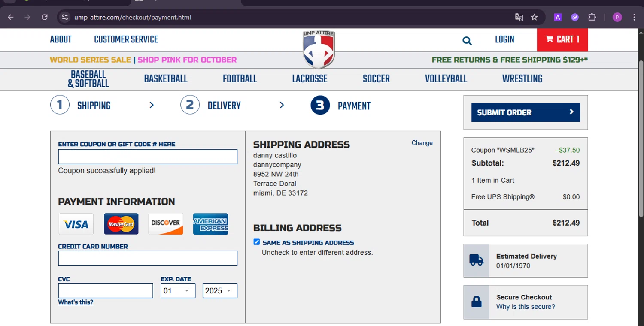The width and height of the screenshot is (644, 326).
Task: Open the Customer Service link
Action: 126,40
